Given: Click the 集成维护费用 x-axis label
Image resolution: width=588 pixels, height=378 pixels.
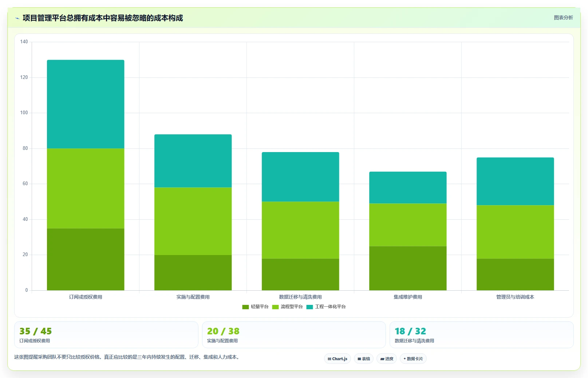Looking at the screenshot, I should [408, 297].
